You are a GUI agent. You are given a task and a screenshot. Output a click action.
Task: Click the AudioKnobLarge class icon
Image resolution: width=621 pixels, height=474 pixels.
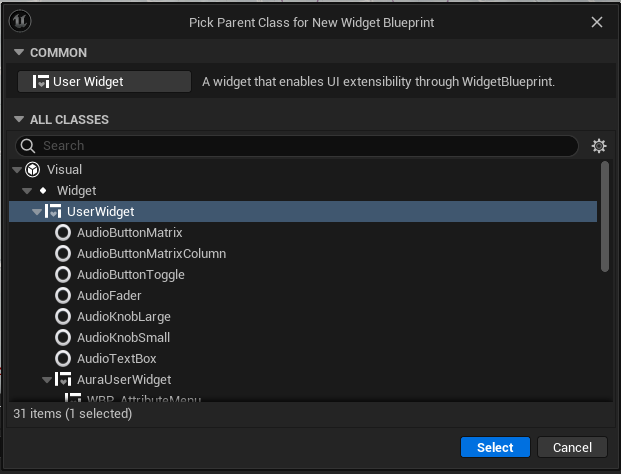tap(63, 317)
